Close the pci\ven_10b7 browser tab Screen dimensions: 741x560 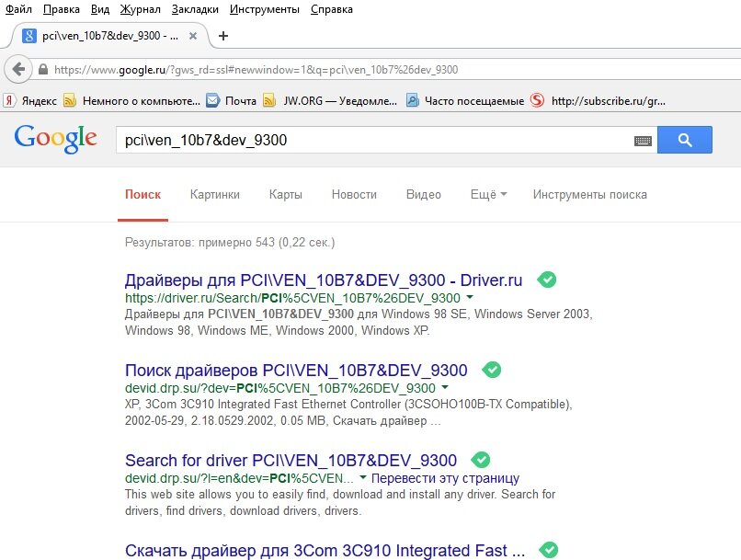193,36
